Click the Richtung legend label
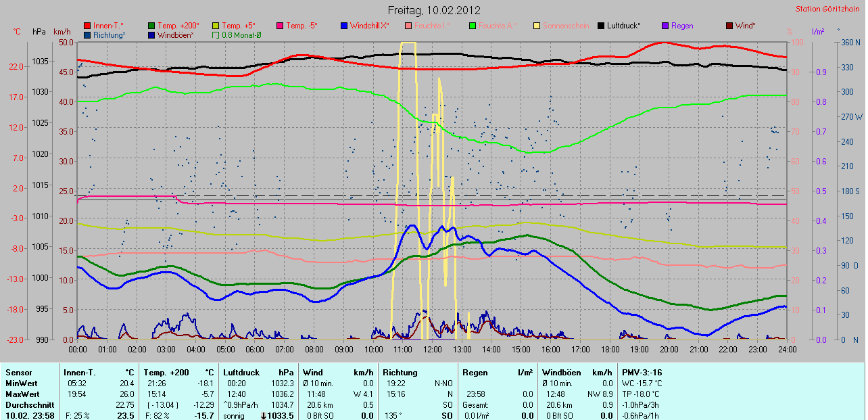868x420 pixels. click(x=109, y=35)
